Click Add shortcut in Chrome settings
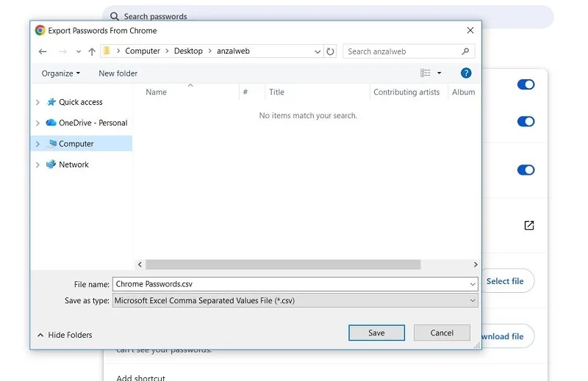Screen dimensions: 588x381 [140, 377]
